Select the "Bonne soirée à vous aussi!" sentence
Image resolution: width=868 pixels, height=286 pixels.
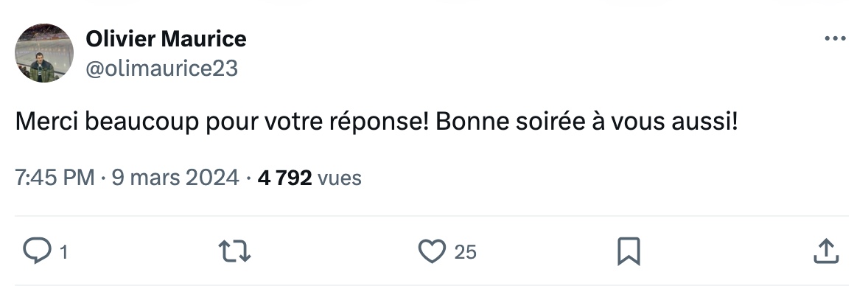[587, 122]
